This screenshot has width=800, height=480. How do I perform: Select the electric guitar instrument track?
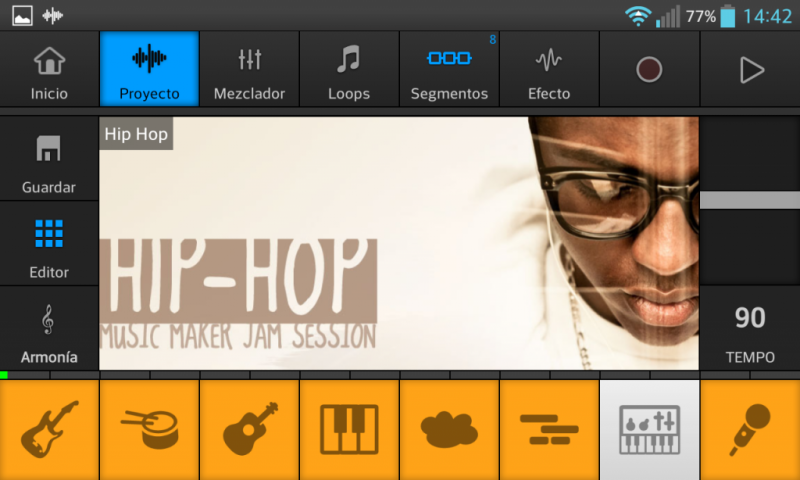(49, 429)
